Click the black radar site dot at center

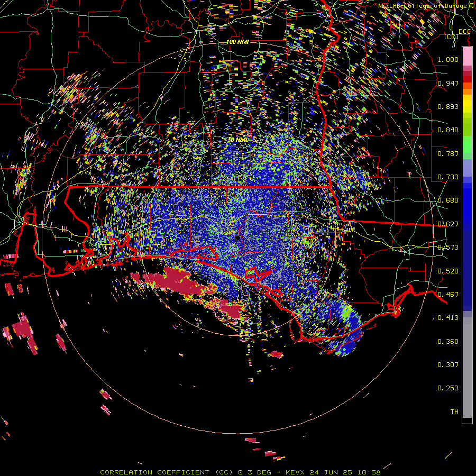click(238, 237)
